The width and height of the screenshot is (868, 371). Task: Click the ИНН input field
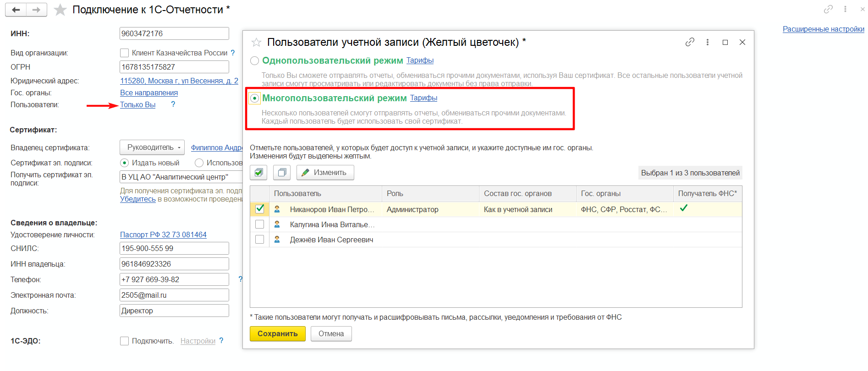[174, 33]
